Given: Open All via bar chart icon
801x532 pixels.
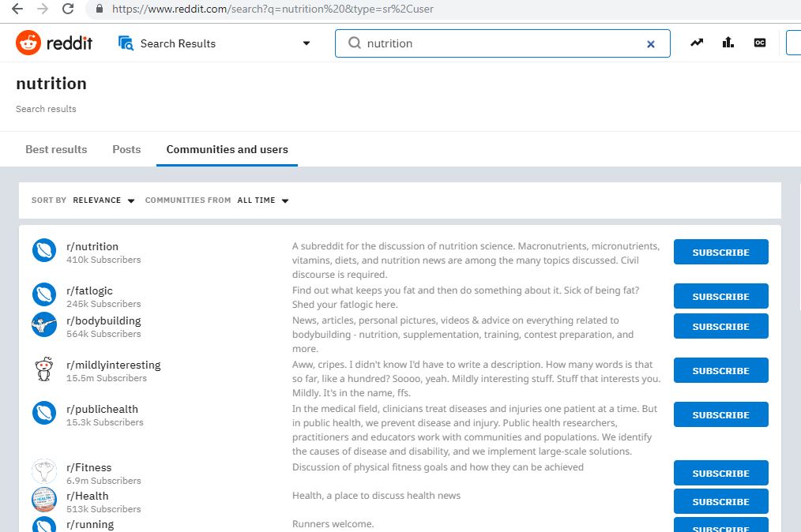Looking at the screenshot, I should tap(728, 43).
